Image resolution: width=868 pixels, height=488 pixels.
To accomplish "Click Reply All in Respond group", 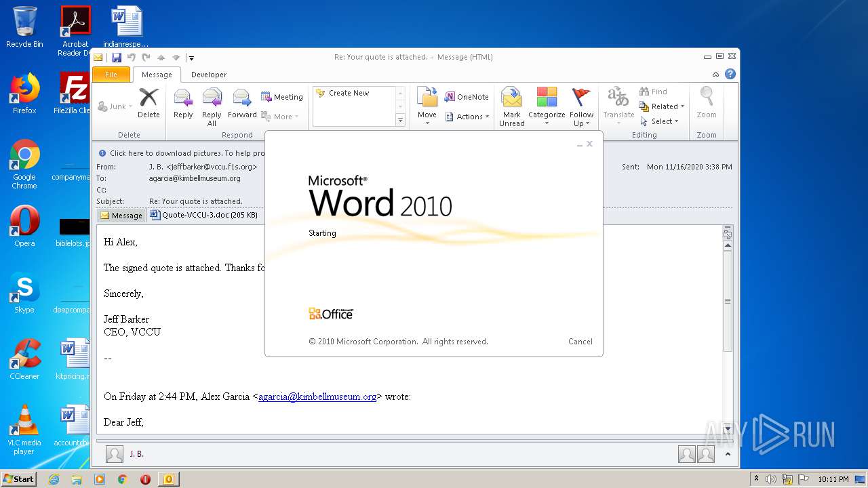I will [x=212, y=107].
